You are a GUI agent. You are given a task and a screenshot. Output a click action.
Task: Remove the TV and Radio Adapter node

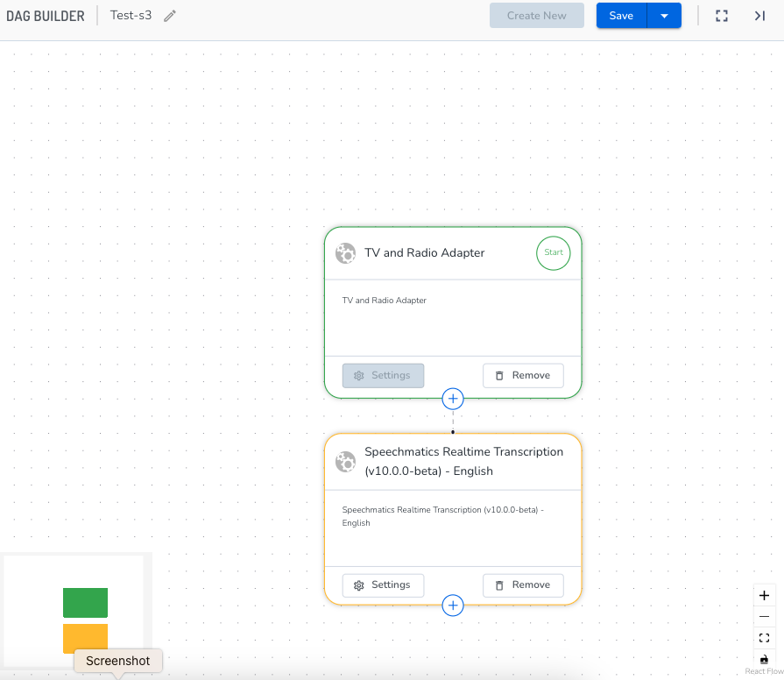pyautogui.click(x=523, y=376)
